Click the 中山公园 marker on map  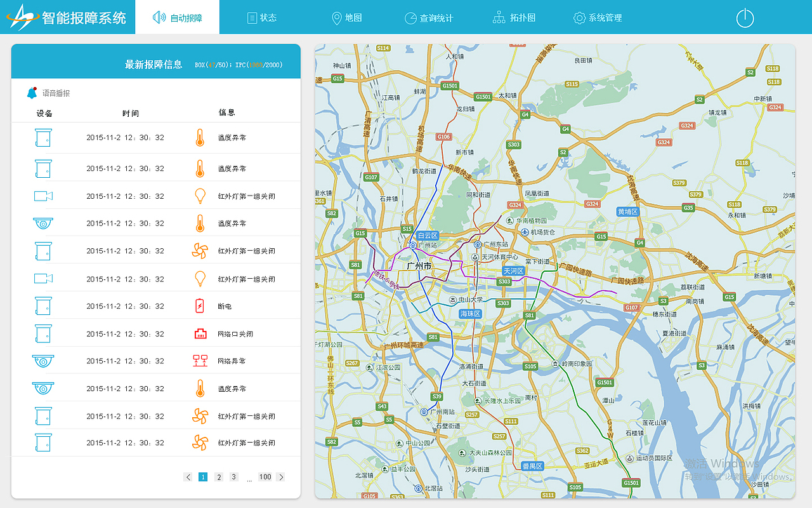tap(399, 443)
